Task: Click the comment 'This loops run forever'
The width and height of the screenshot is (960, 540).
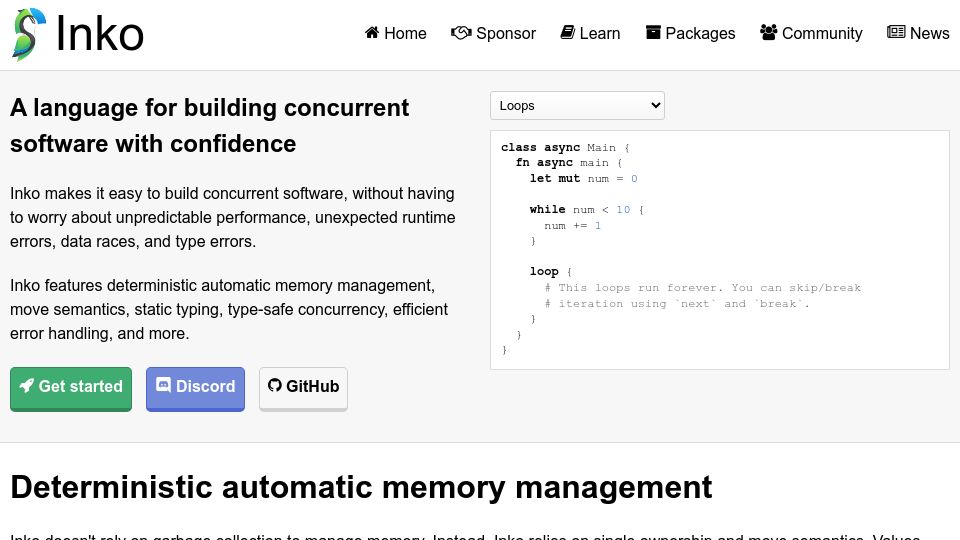Action: click(703, 288)
